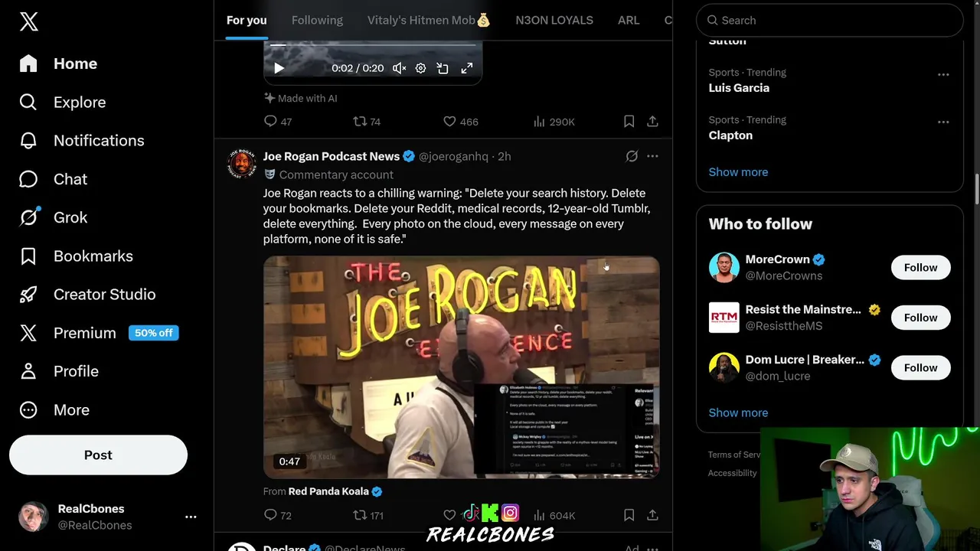The height and width of the screenshot is (551, 980).
Task: Switch to ARL tab
Action: point(629,21)
